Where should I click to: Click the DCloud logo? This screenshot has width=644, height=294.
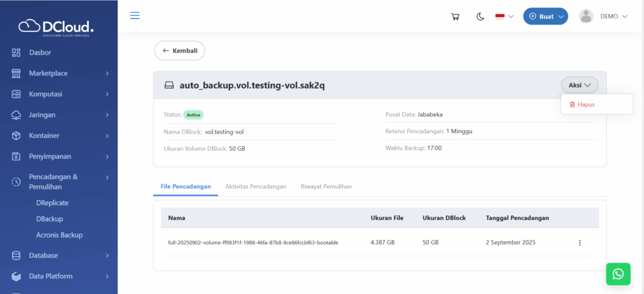coord(58,27)
